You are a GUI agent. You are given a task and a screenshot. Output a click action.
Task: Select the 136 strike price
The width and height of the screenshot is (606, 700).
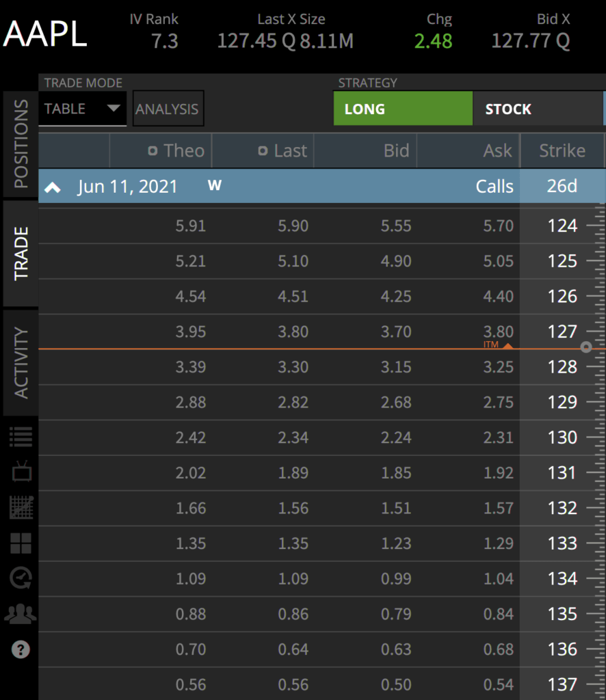[562, 649]
